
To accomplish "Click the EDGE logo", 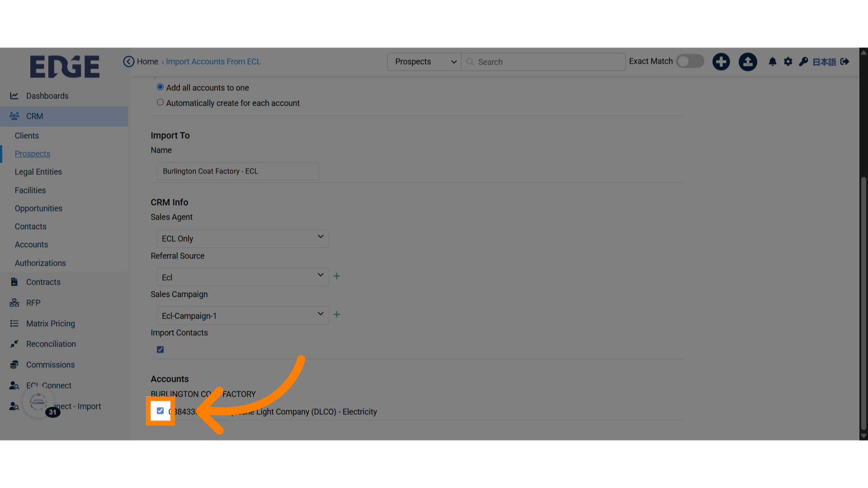I will pos(65,66).
